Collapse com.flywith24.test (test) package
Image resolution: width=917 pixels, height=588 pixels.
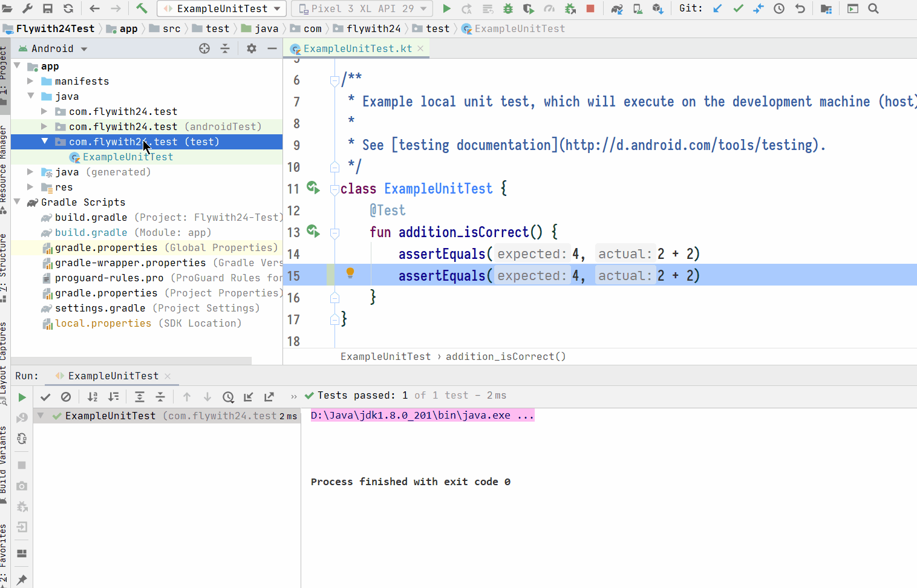[44, 142]
